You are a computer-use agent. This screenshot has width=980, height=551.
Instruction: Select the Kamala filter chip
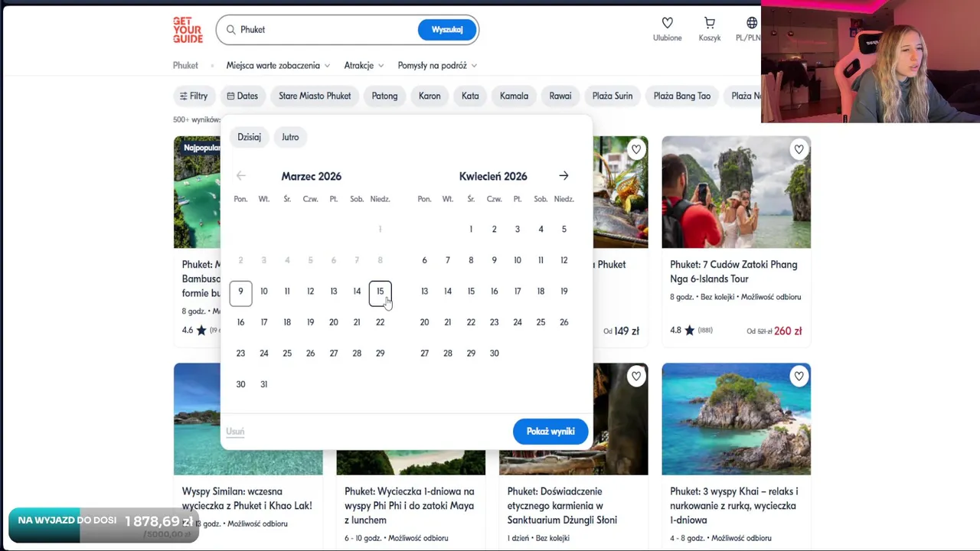pos(514,96)
